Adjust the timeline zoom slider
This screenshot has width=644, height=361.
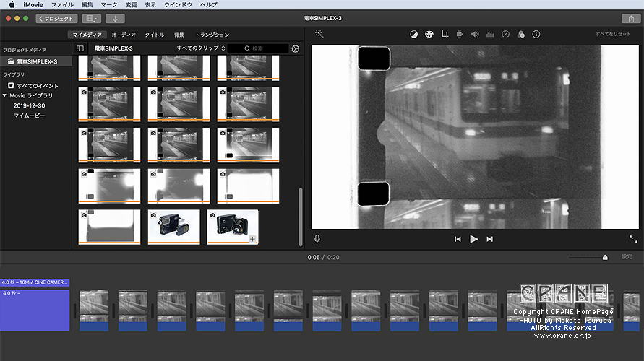[605, 257]
